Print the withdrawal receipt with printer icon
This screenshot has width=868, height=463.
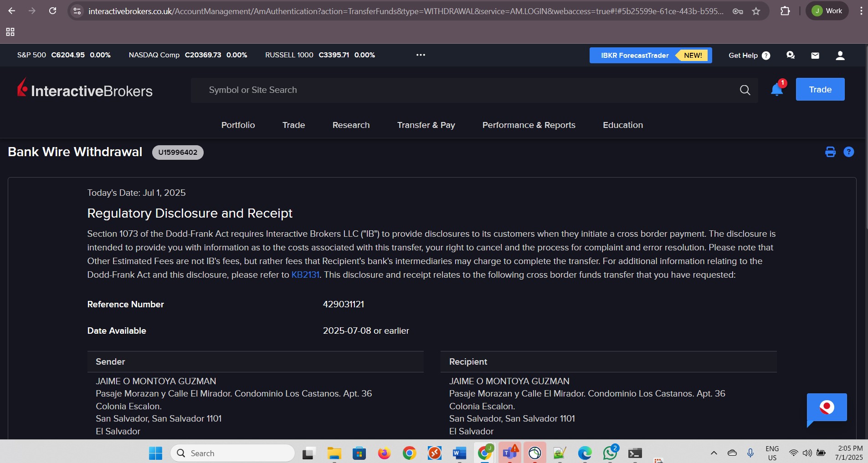831,152
